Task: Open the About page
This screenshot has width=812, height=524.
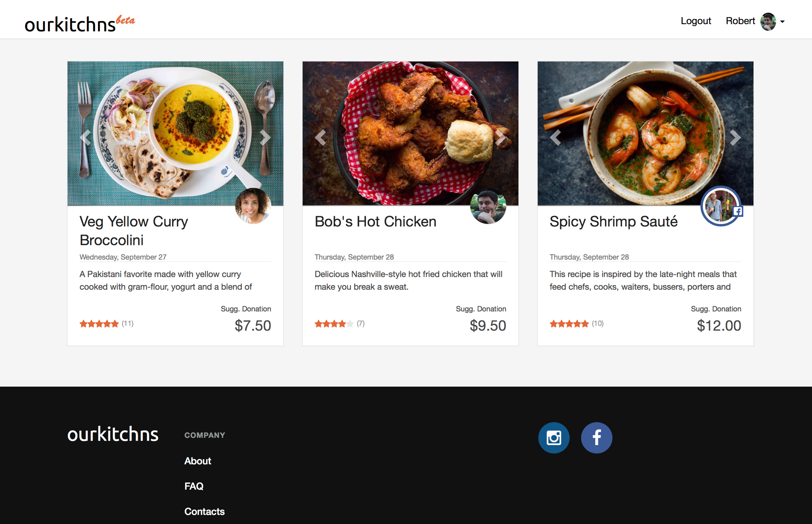Action: tap(197, 461)
